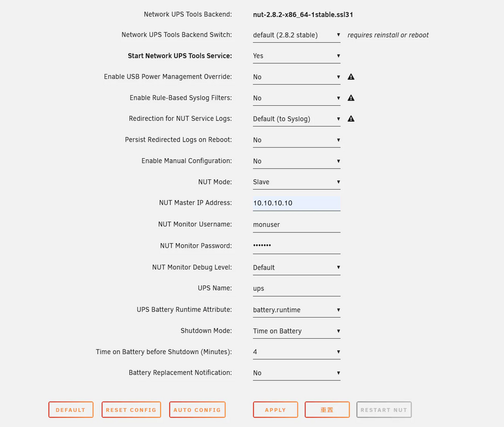Click warning icon beside USB Power Management Override

[351, 77]
